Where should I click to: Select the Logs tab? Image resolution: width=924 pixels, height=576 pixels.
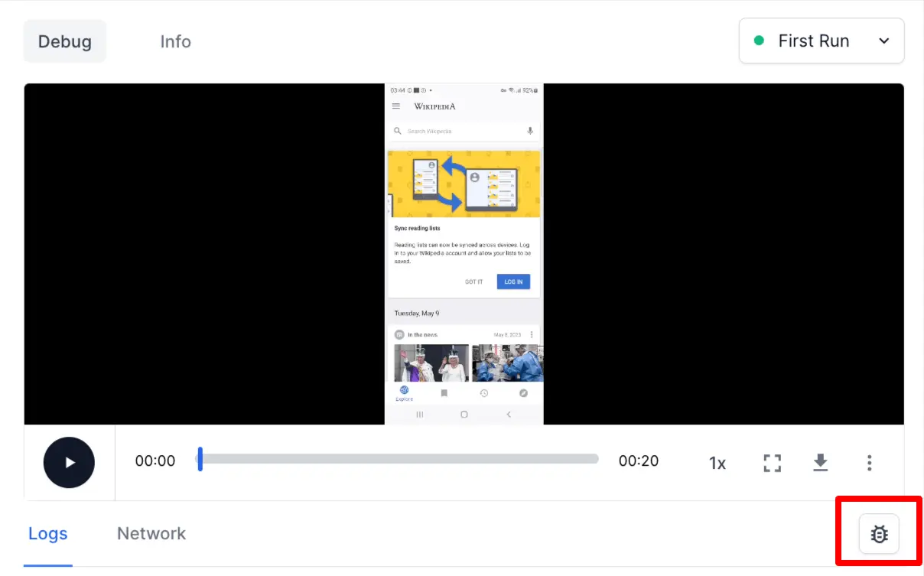coord(48,534)
